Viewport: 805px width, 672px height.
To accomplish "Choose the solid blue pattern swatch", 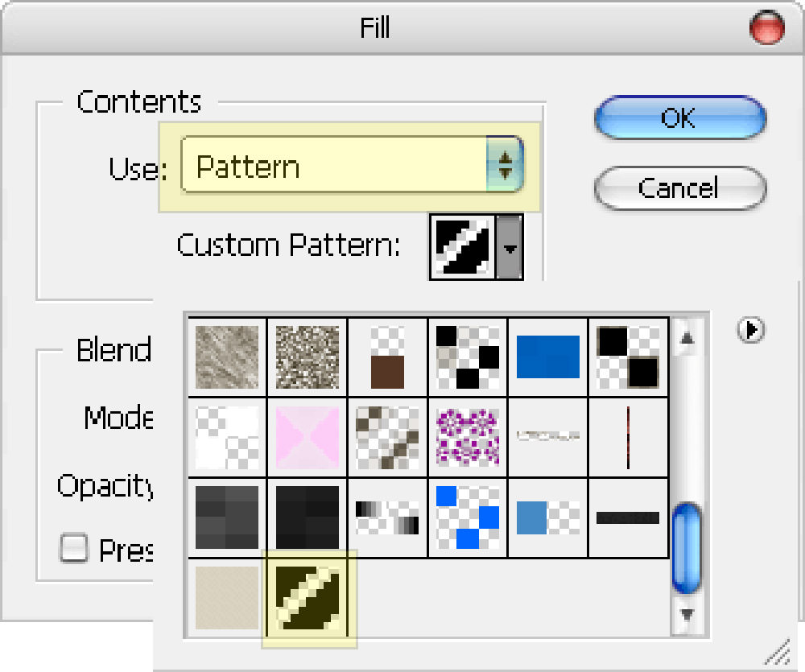I will coord(547,357).
